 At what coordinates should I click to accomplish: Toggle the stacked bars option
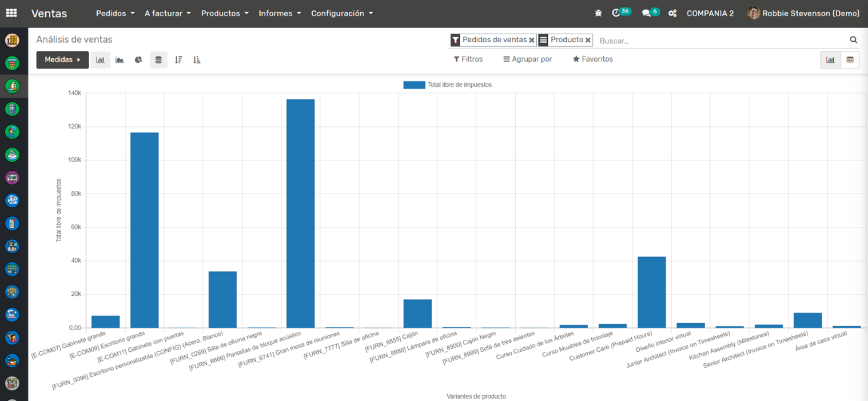click(158, 60)
